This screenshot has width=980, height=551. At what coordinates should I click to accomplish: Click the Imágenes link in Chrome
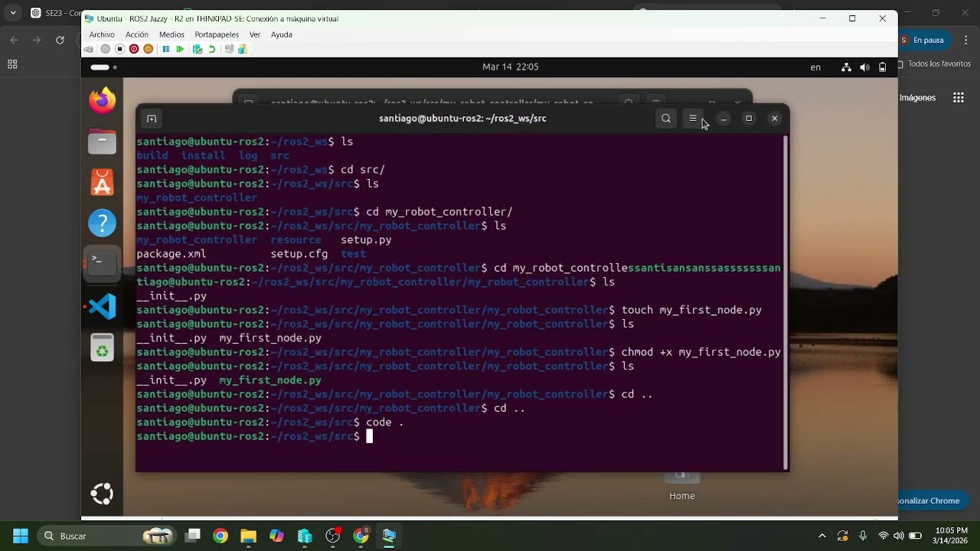point(917,98)
